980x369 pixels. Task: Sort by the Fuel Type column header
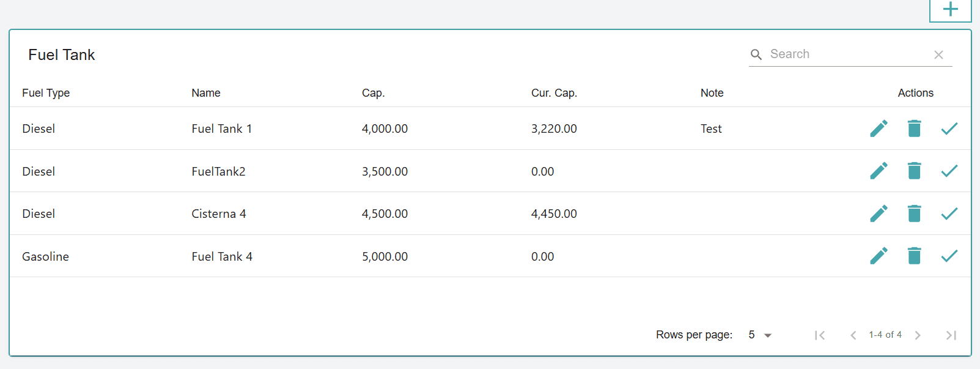click(x=46, y=93)
